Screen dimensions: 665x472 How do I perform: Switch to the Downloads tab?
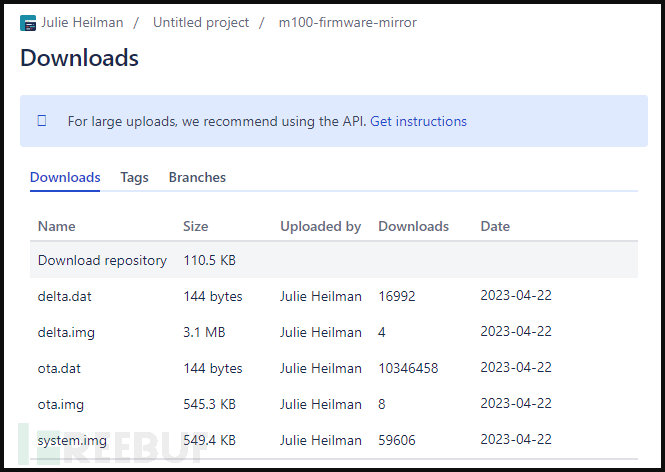point(65,177)
